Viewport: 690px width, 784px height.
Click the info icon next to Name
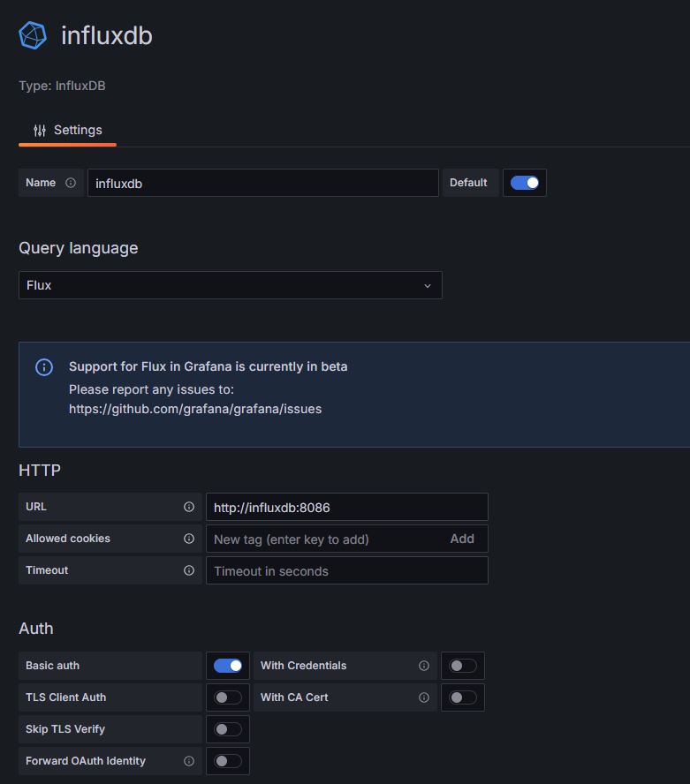click(71, 183)
